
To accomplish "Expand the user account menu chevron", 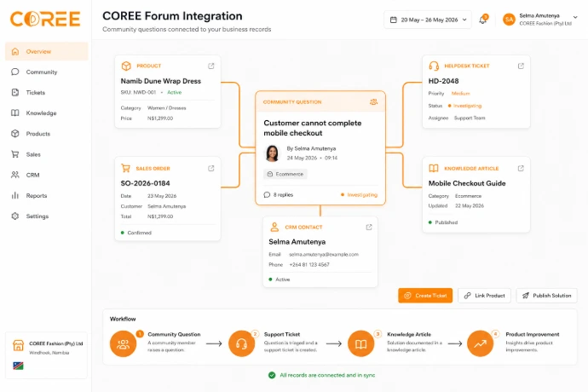I will pos(575,17).
